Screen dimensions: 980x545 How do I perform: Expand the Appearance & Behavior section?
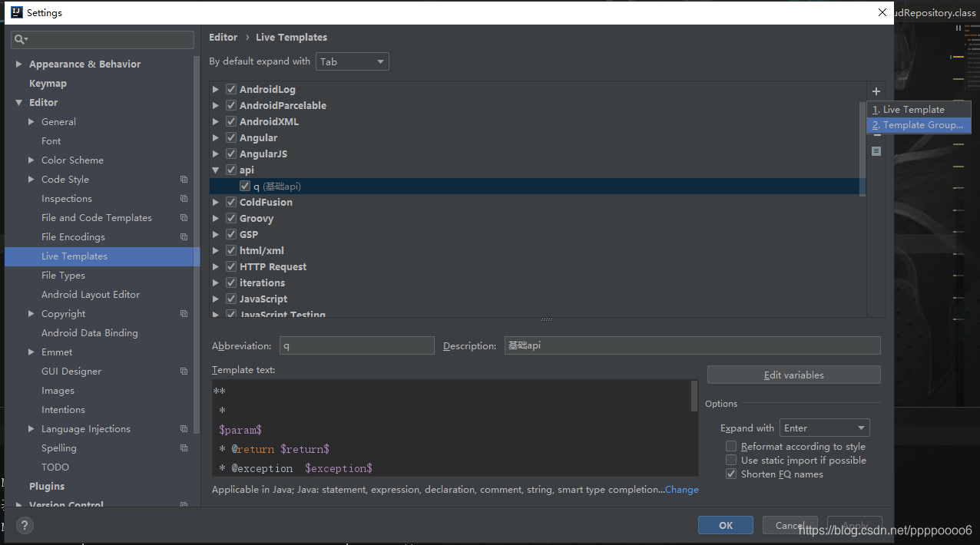pos(18,64)
